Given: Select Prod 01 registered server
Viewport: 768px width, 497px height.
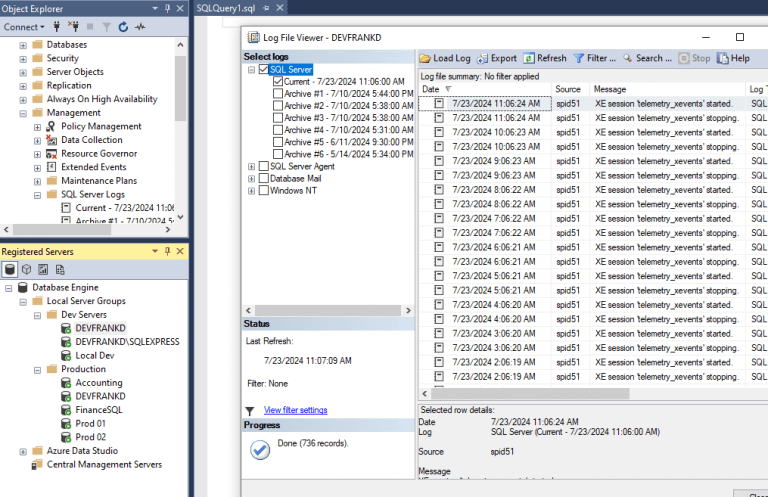Looking at the screenshot, I should [x=90, y=424].
